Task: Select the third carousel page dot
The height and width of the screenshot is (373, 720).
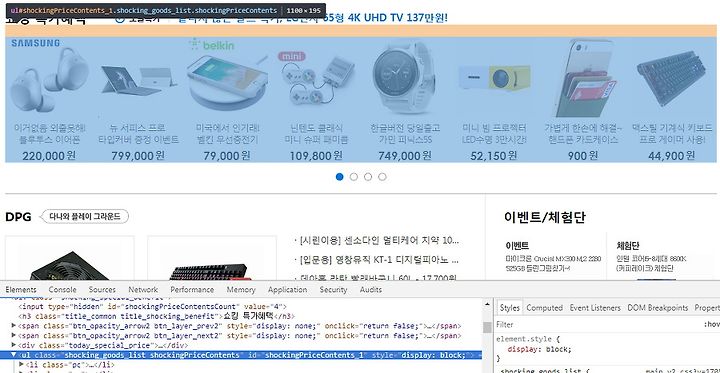Action: click(368, 177)
